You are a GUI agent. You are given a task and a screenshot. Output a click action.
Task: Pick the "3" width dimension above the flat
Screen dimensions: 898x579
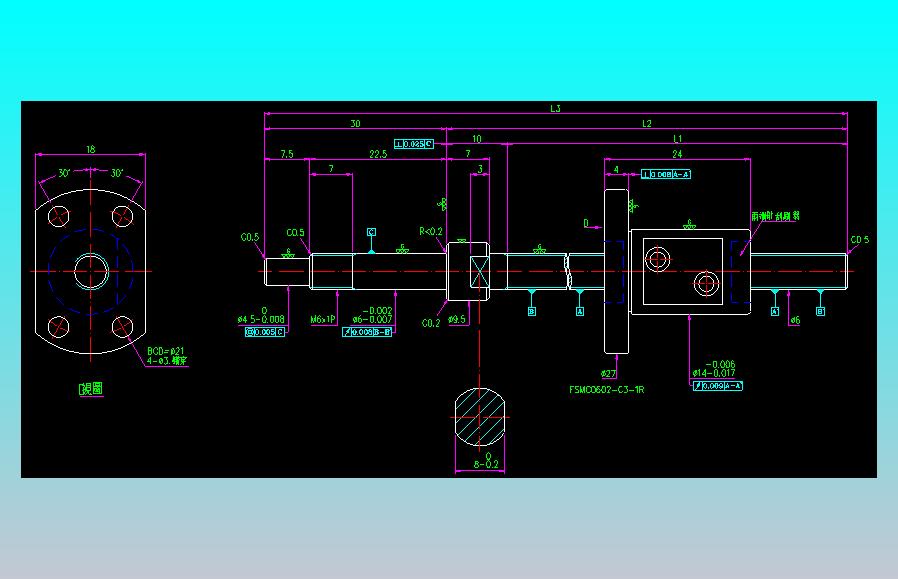point(480,169)
